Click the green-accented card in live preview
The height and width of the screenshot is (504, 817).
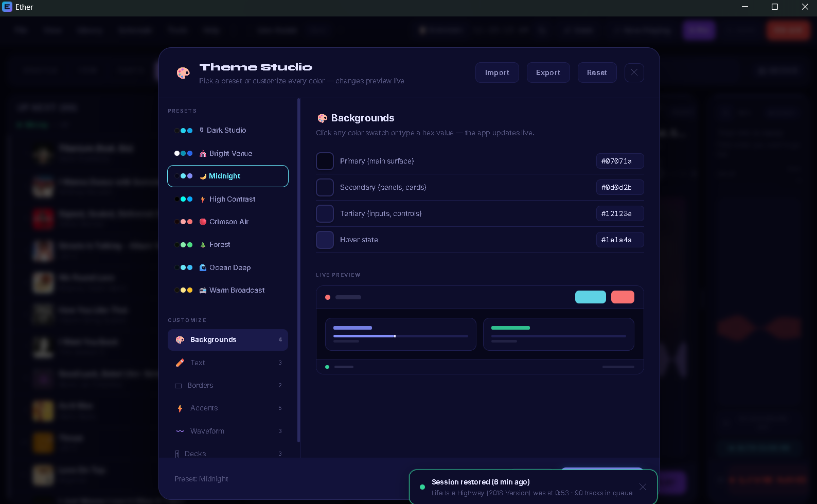tap(558, 334)
